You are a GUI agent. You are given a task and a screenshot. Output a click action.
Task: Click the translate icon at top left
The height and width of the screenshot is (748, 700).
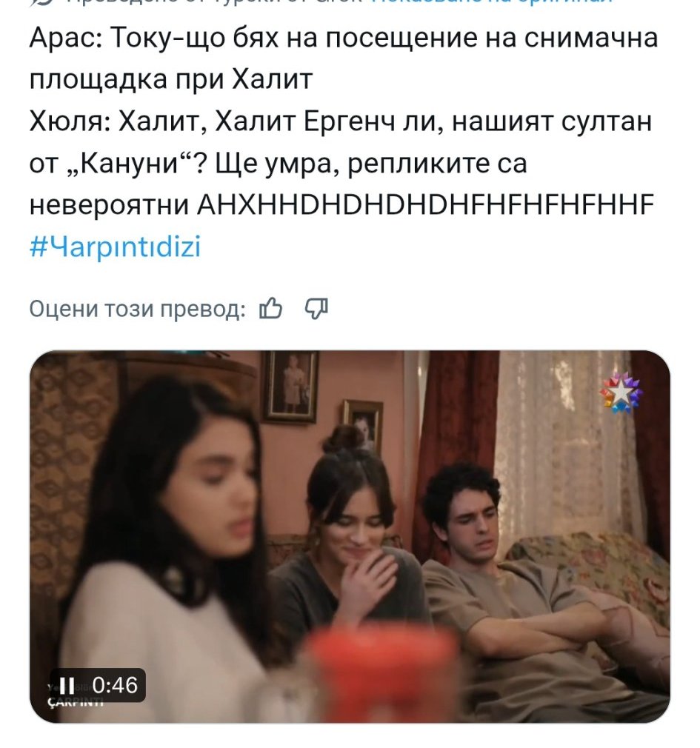click(43, 2)
